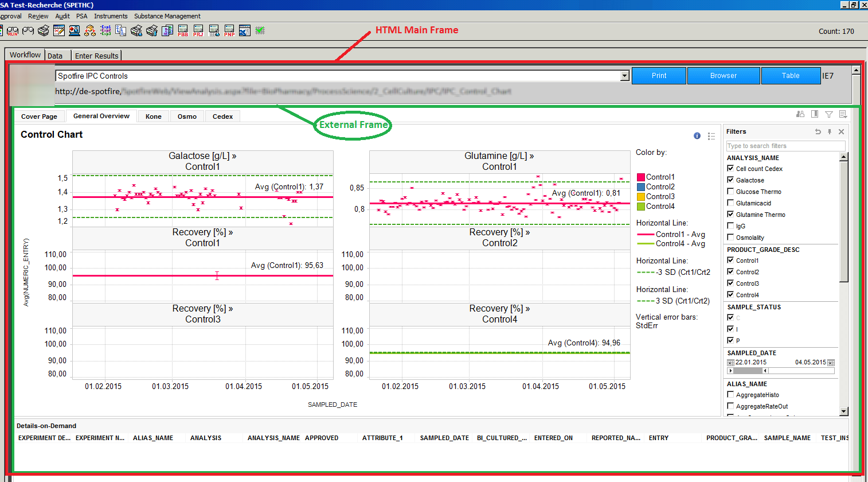Select the PRJ toolbar icon

198,30
